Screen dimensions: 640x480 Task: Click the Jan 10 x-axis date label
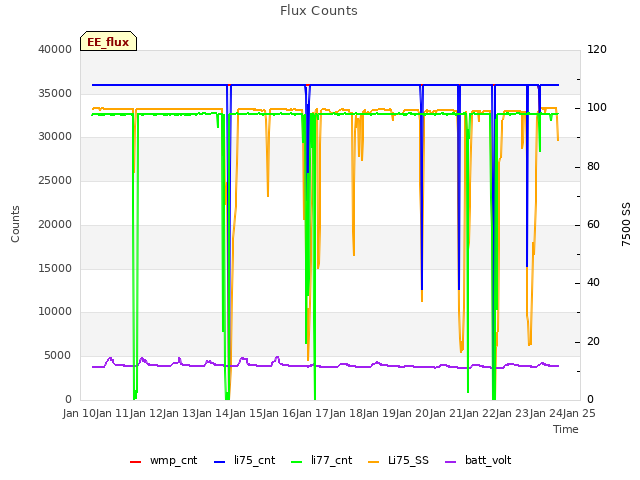click(x=79, y=413)
